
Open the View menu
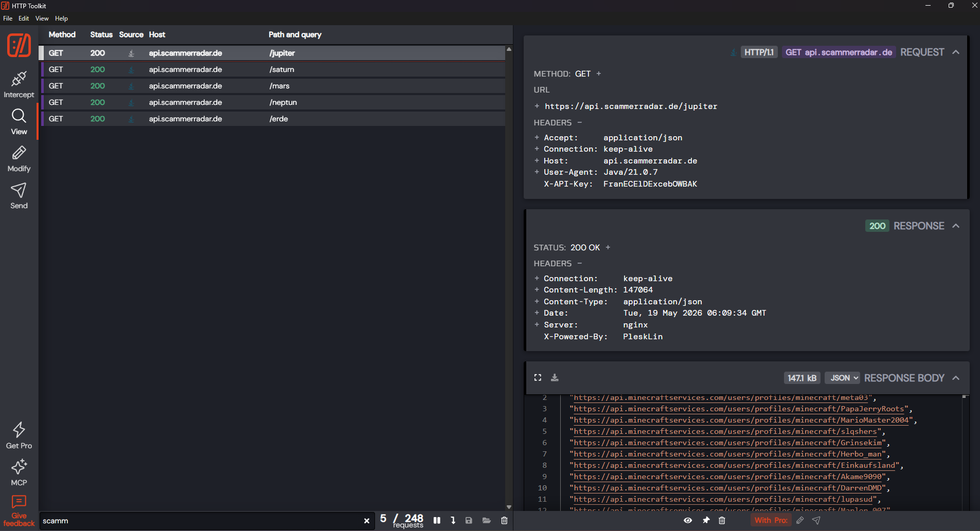(42, 19)
